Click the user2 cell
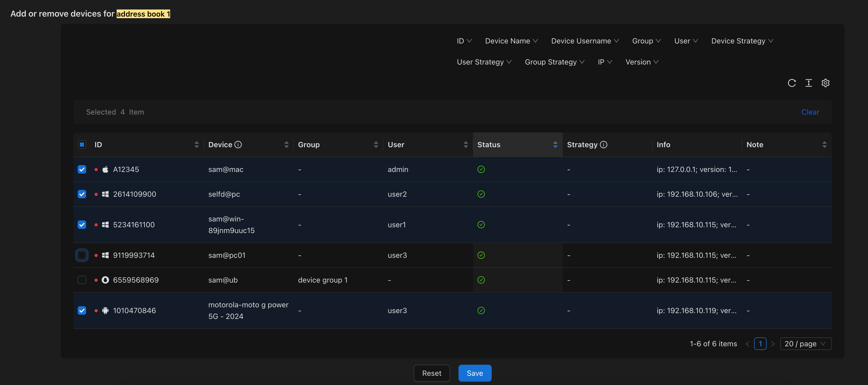The height and width of the screenshot is (385, 868). tap(397, 194)
